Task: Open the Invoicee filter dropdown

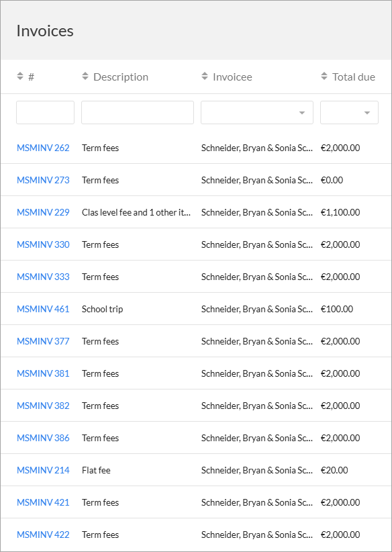Action: [x=257, y=113]
